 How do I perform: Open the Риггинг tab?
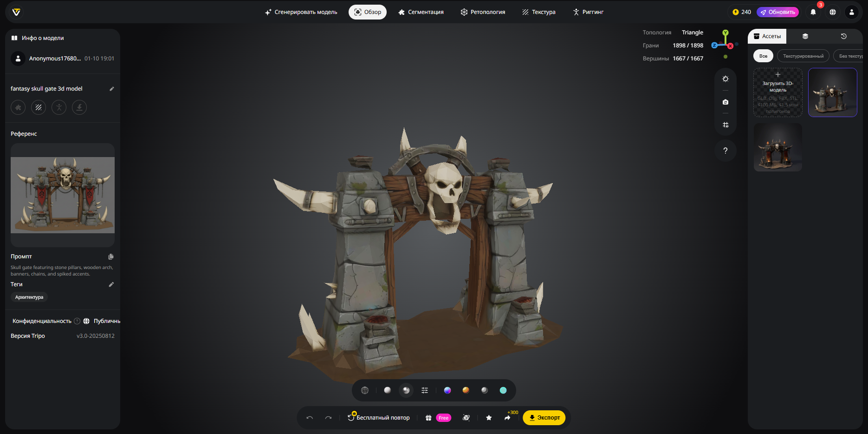[x=588, y=12]
